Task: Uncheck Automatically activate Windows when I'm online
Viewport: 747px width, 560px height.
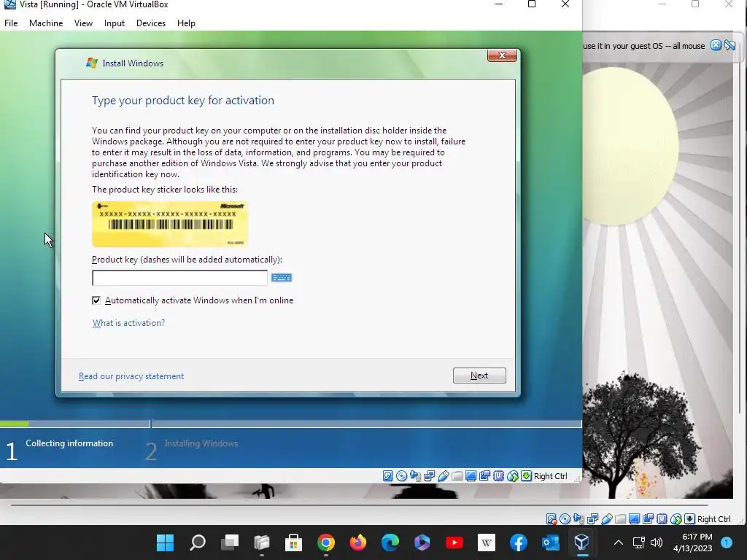Action: 96,300
